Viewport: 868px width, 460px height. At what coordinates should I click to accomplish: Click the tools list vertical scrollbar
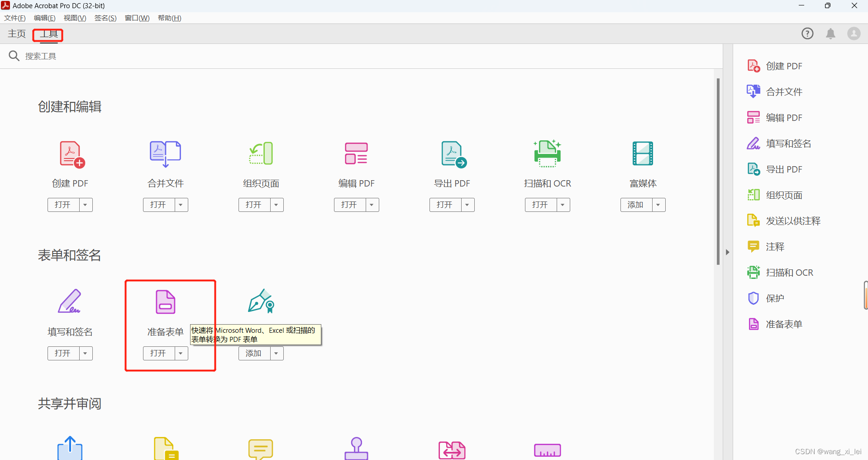[718, 171]
